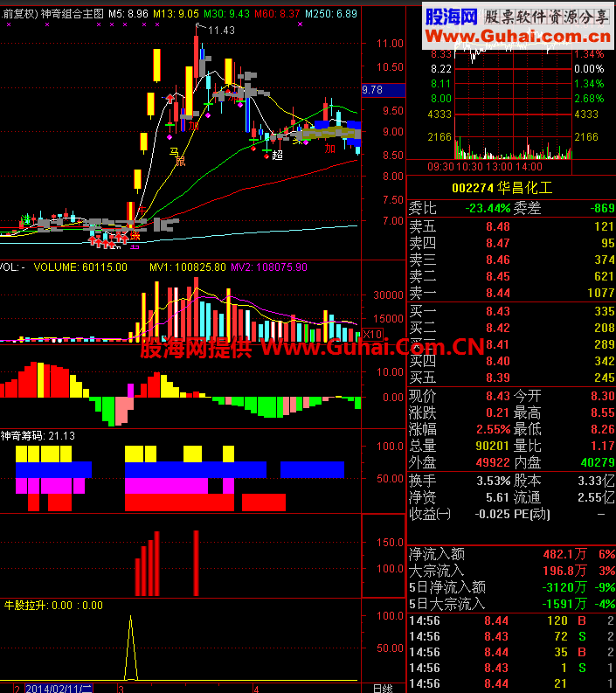Click the 量比 value 1.17

(603, 446)
